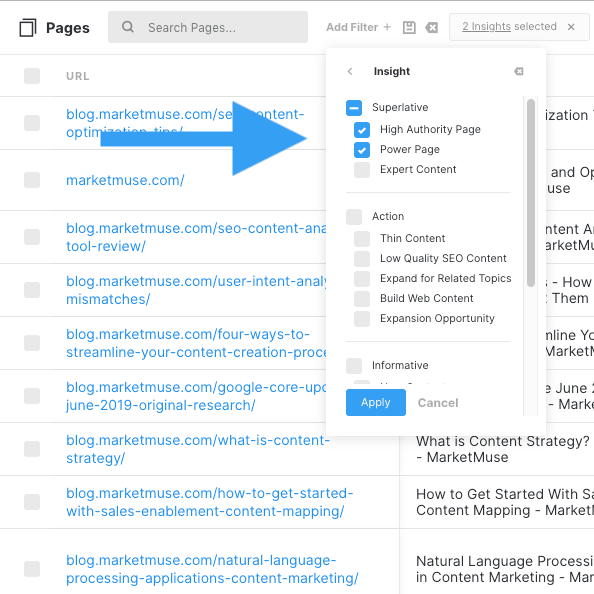Screen dimensions: 594x594
Task: Click 'What is Content Strategy? - MarketMuse' title
Action: click(x=503, y=449)
